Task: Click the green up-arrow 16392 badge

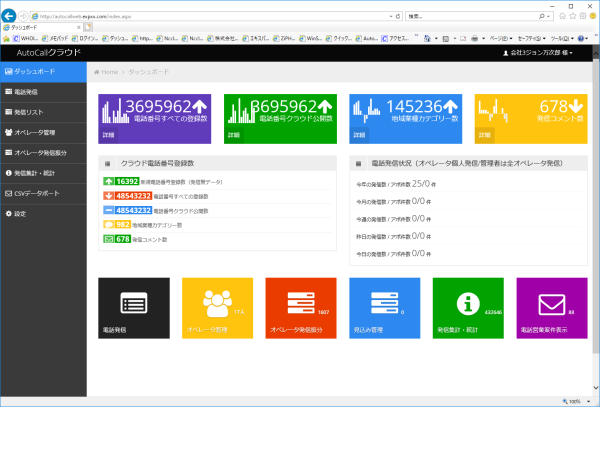Action: (127, 182)
